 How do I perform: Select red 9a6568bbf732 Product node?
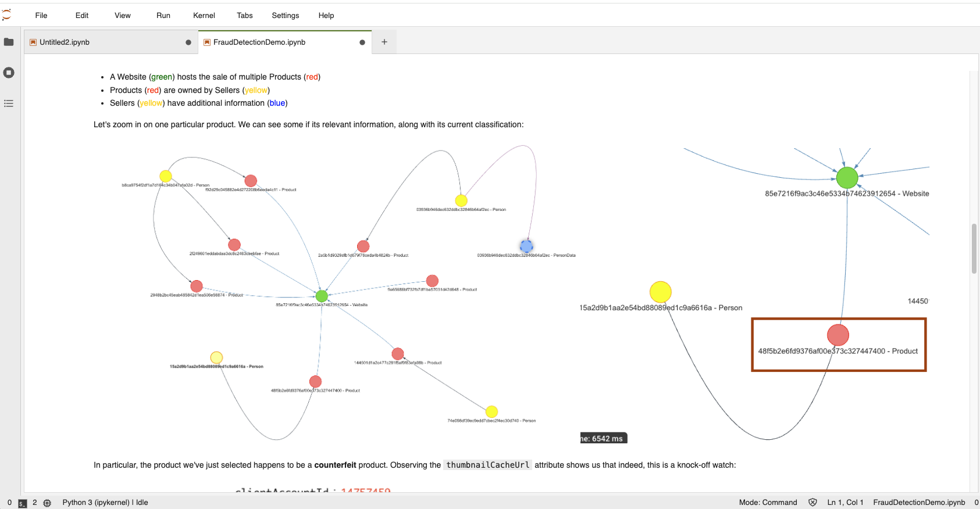click(x=432, y=281)
